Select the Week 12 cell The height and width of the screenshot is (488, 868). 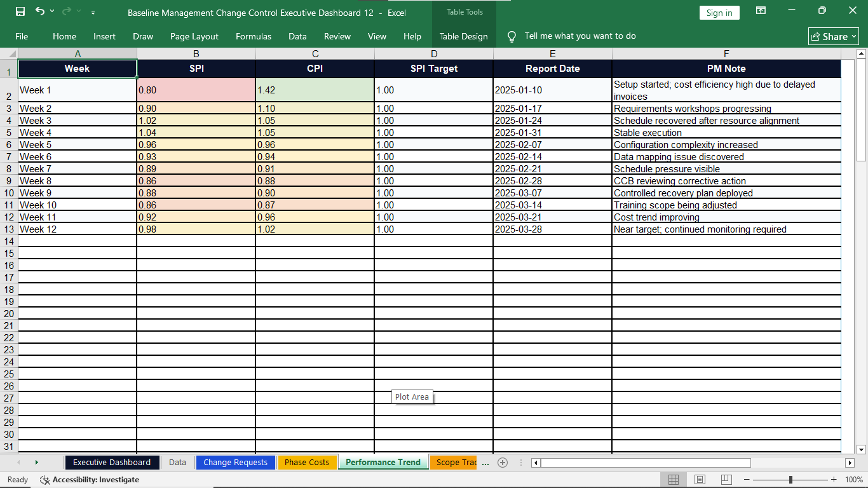pos(78,229)
